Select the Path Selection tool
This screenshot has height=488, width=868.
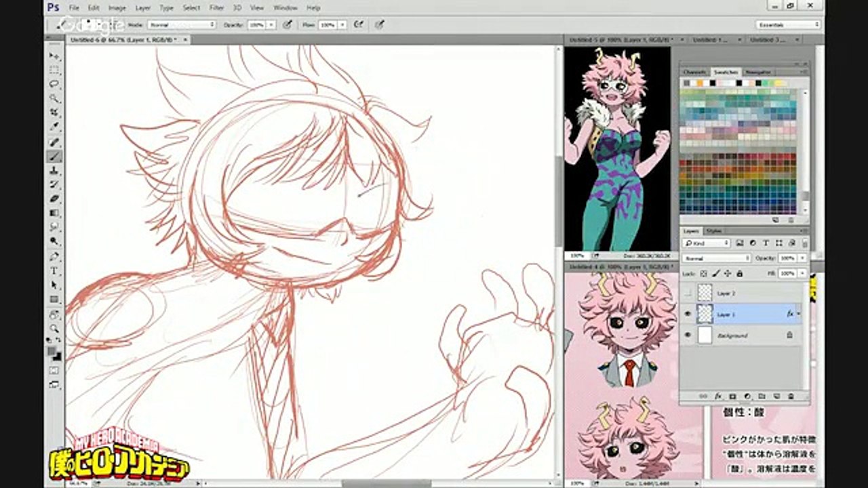point(54,285)
